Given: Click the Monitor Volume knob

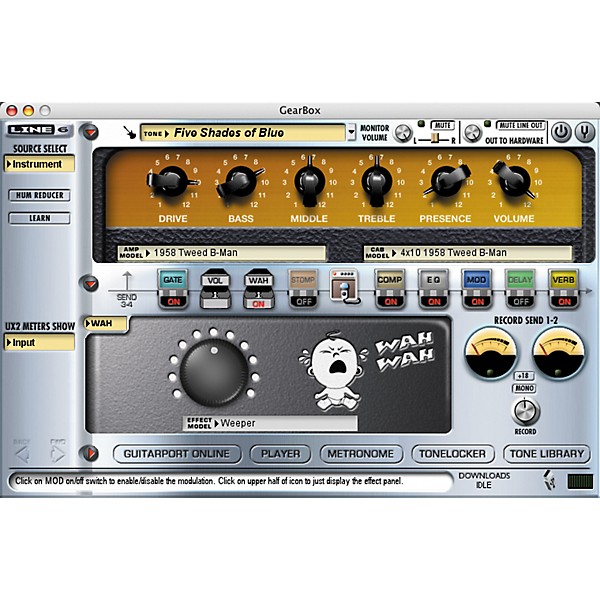Looking at the screenshot, I should tap(403, 133).
